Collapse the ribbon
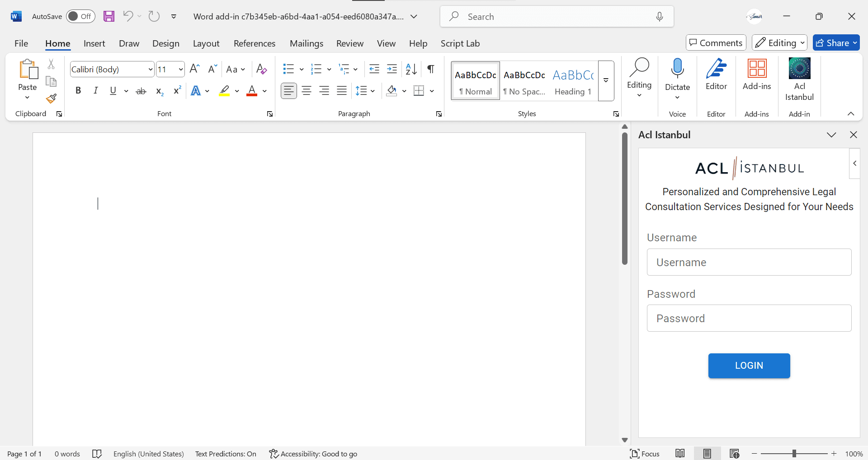Screen dimensions: 868x460 pos(851,114)
